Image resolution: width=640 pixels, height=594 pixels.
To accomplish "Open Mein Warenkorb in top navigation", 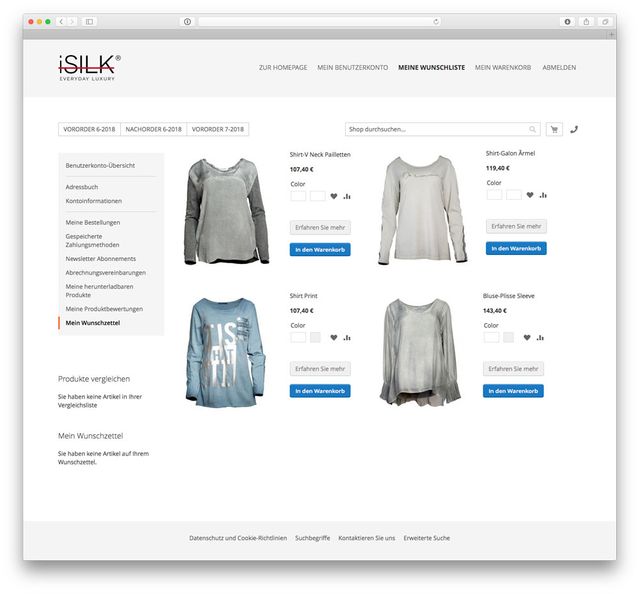I will 503,68.
